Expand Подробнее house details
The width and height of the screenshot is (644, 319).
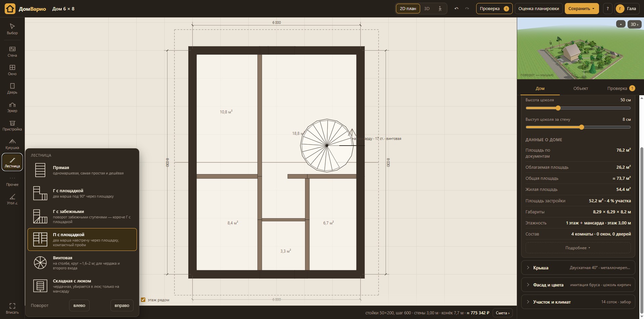pyautogui.click(x=578, y=248)
